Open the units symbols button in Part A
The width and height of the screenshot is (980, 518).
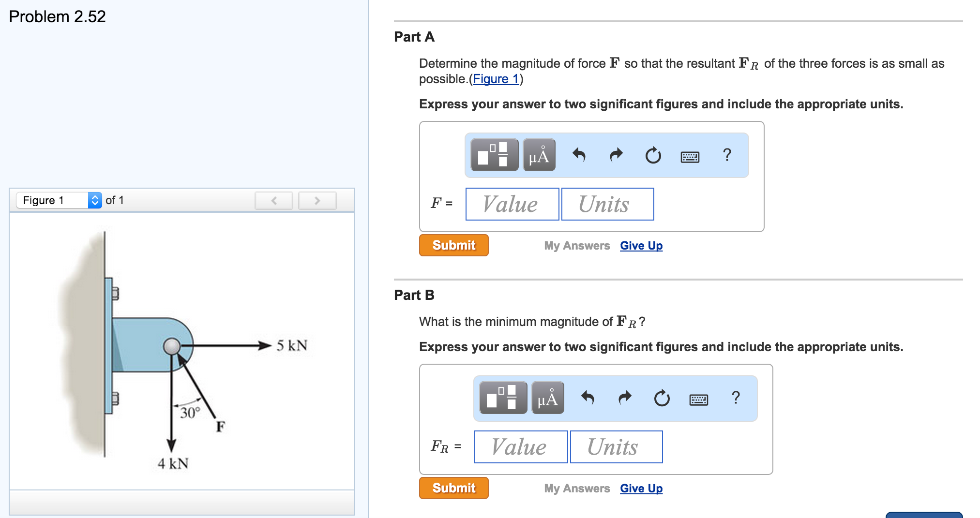pyautogui.click(x=539, y=155)
